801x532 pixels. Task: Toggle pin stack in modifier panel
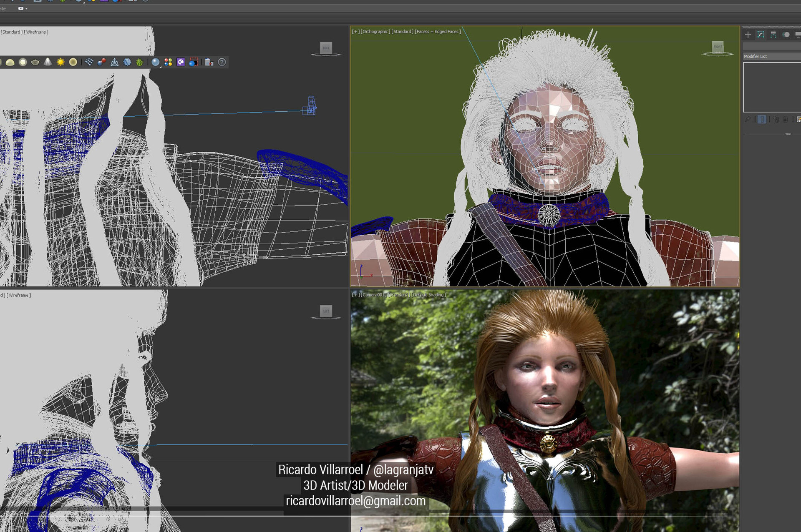748,120
